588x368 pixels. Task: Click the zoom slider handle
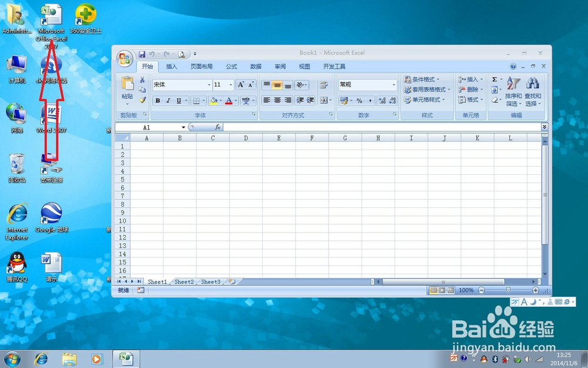click(x=508, y=290)
